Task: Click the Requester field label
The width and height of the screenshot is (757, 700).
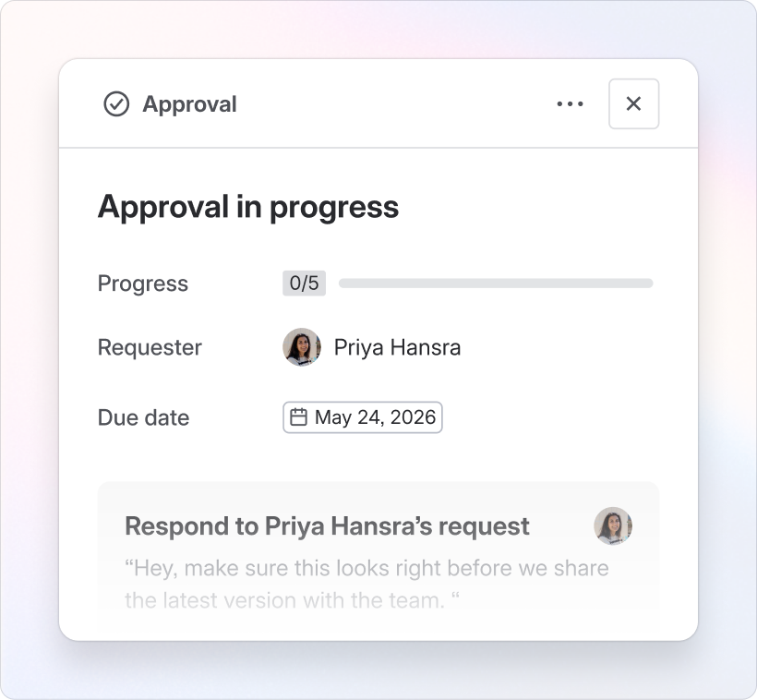Action: point(150,347)
